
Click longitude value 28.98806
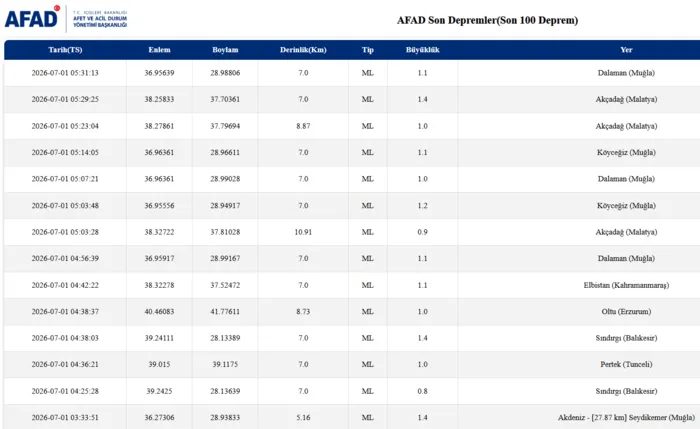point(225,73)
